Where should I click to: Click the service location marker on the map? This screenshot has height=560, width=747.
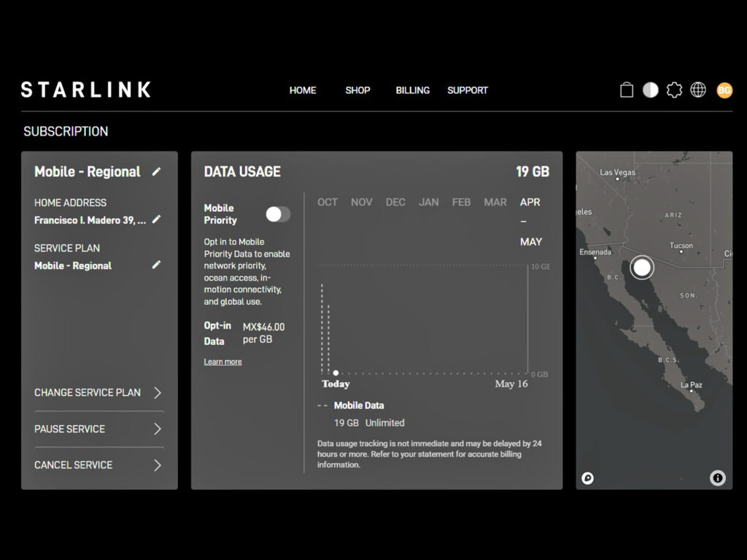point(641,268)
